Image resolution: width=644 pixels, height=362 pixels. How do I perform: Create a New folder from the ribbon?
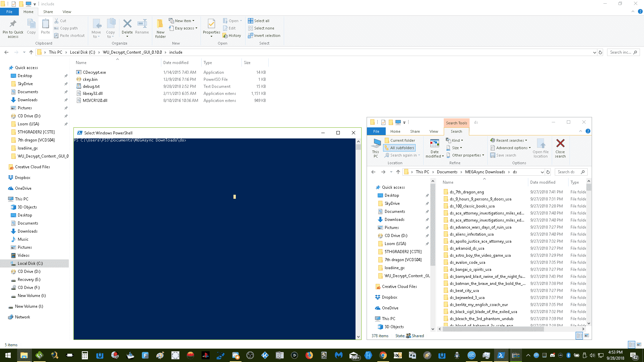160,28
